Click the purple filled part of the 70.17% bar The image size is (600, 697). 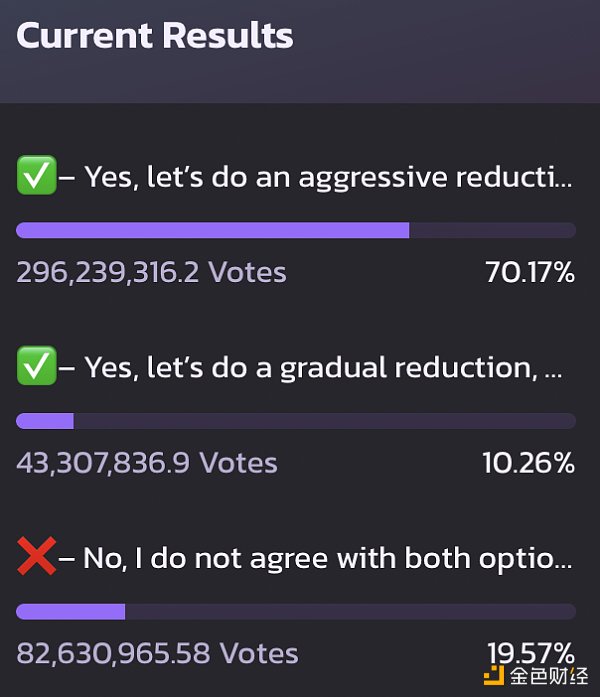212,231
